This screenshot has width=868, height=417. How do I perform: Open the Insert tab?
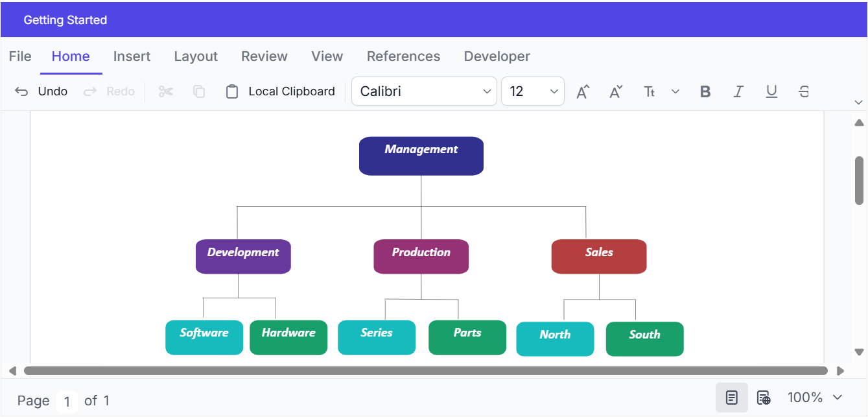[132, 56]
